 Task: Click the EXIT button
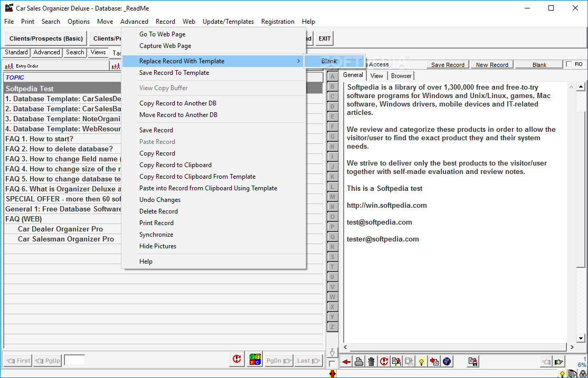pos(325,38)
